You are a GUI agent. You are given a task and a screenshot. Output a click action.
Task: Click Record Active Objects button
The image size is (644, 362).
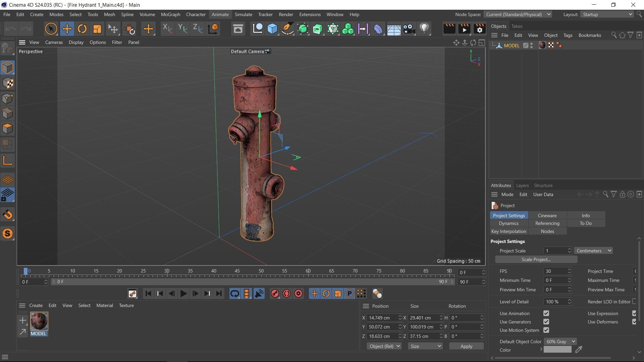pyautogui.click(x=275, y=294)
